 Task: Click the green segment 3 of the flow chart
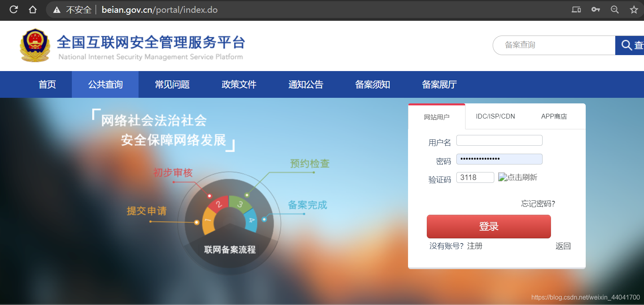tap(240, 204)
